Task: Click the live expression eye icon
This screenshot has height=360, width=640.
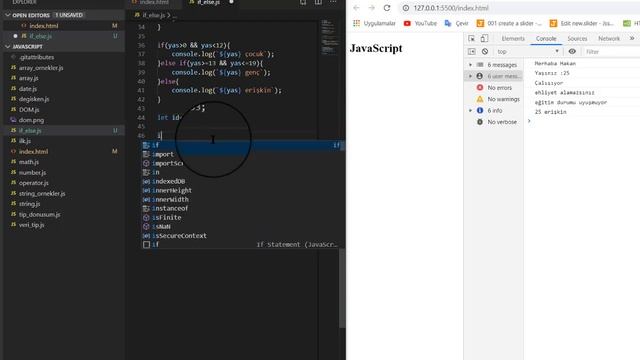Action: coord(572,51)
